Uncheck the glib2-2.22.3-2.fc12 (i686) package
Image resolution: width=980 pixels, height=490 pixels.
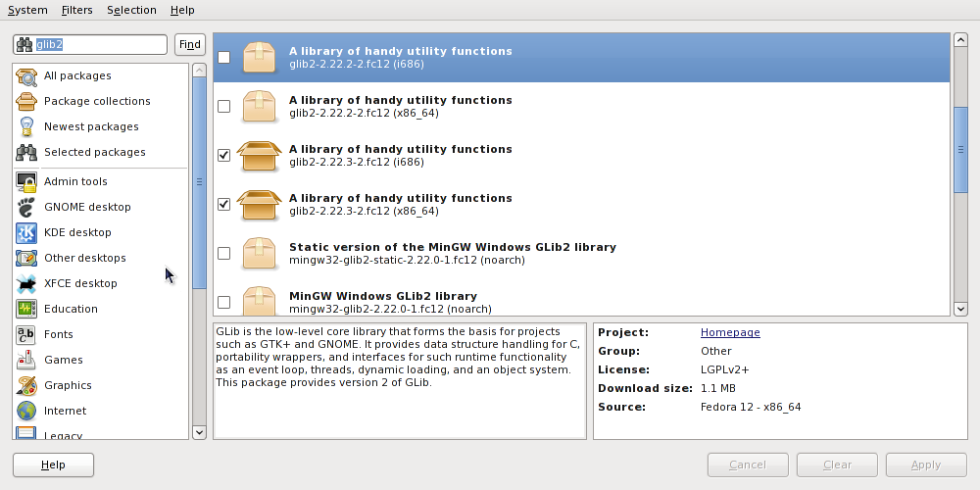[x=224, y=156]
